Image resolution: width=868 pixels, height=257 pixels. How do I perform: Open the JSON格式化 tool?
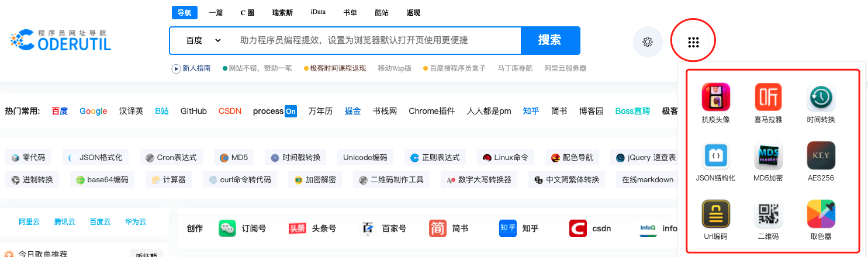coord(96,157)
